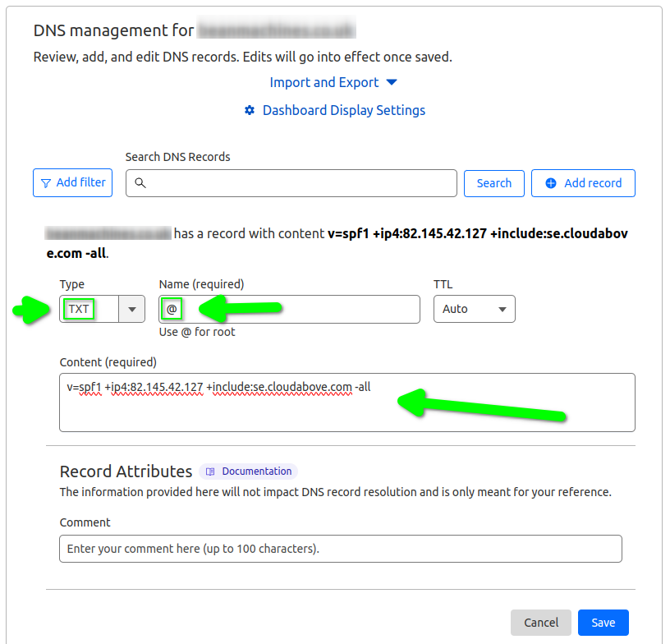Save the DNS record
The image size is (670, 644).
click(603, 623)
